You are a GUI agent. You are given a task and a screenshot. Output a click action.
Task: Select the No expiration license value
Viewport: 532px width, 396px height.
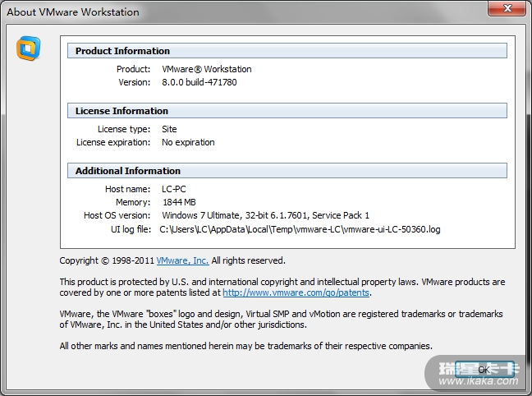point(188,142)
